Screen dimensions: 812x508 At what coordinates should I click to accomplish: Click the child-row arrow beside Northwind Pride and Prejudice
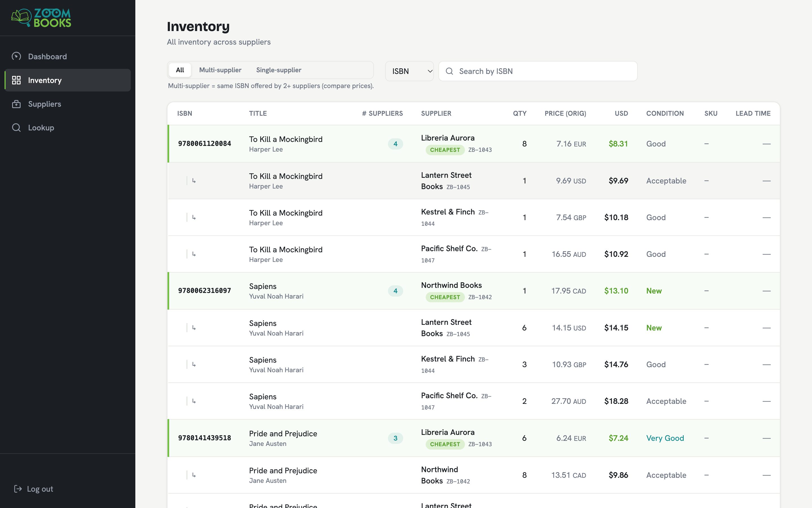[x=194, y=475]
